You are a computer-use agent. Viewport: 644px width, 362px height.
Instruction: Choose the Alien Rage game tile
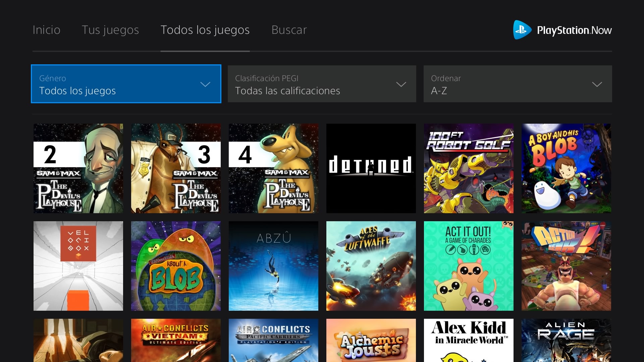[566, 340]
